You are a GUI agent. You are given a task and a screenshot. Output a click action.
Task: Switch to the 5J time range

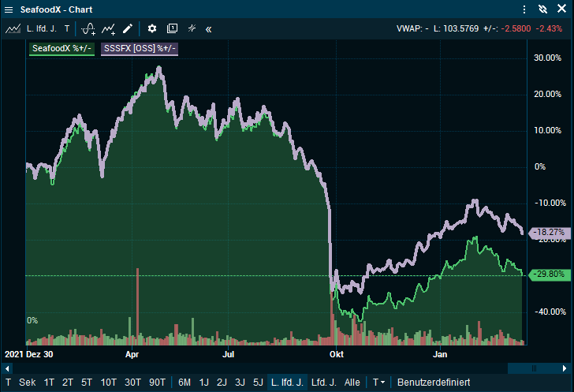tap(258, 383)
